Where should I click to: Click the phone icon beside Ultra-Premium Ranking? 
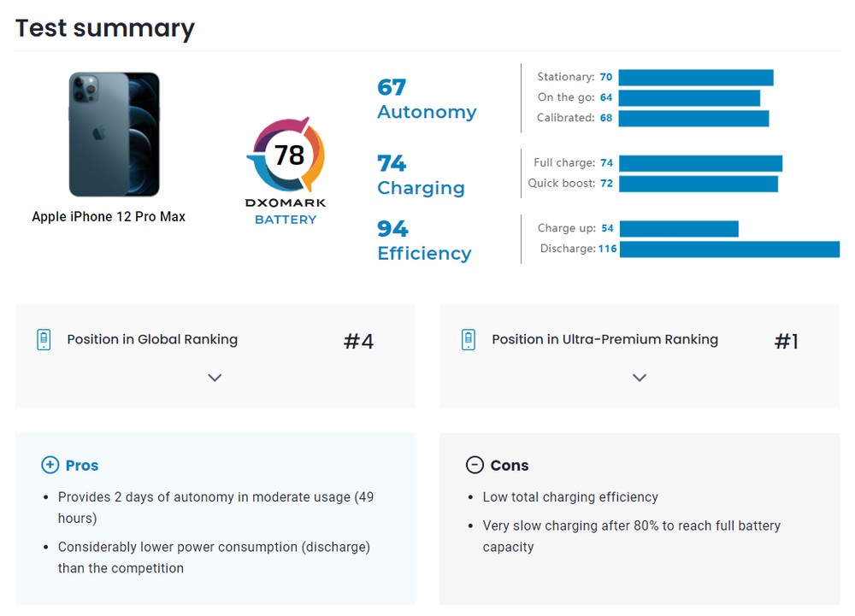[x=469, y=339]
